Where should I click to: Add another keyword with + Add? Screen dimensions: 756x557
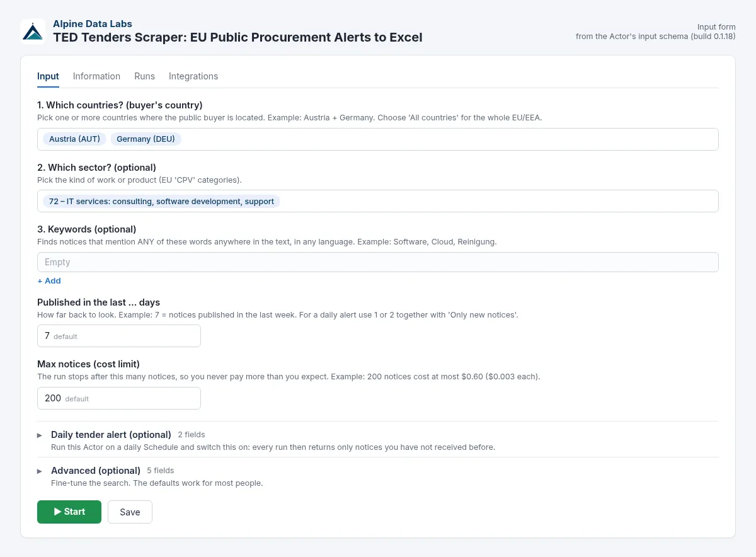point(49,281)
